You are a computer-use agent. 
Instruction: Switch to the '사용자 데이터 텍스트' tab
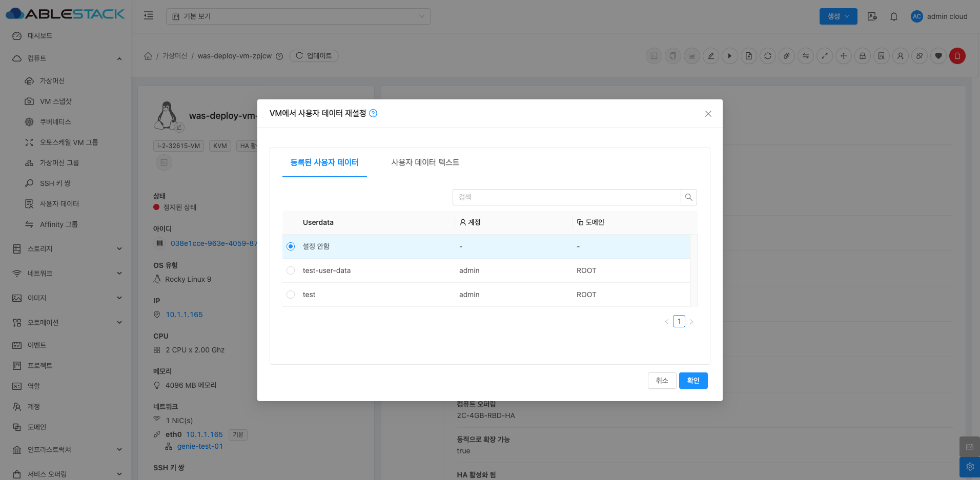pos(425,162)
